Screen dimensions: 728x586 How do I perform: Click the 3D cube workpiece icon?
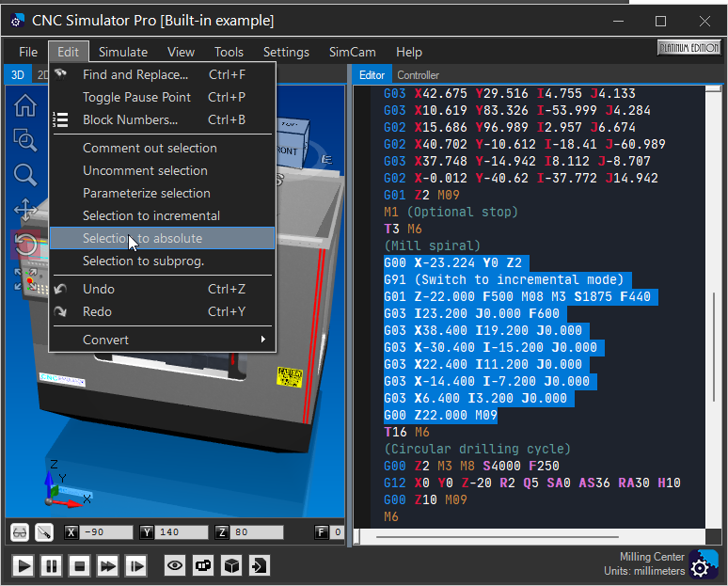[x=231, y=565]
